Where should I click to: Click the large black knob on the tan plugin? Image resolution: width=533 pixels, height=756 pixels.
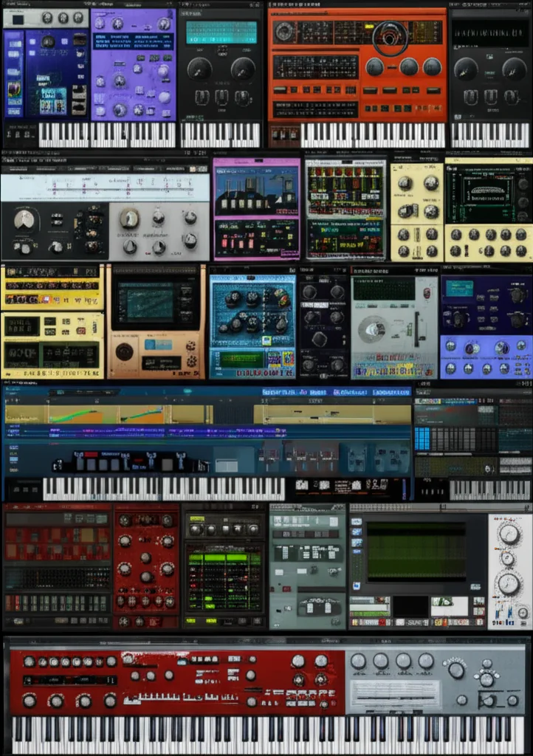pyautogui.click(x=124, y=351)
